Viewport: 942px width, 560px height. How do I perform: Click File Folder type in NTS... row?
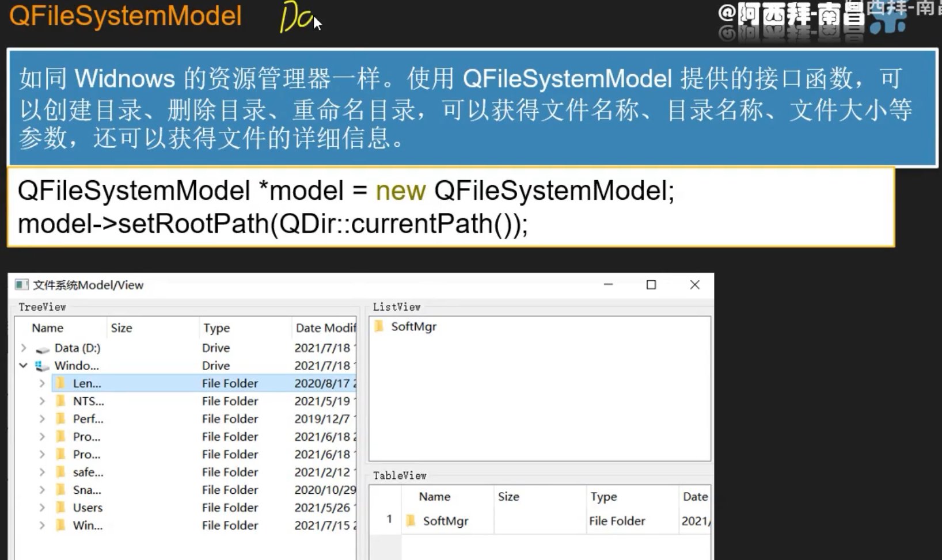click(x=230, y=401)
